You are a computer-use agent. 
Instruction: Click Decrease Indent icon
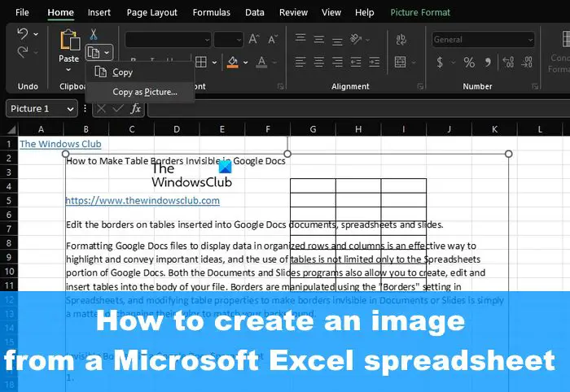click(356, 62)
